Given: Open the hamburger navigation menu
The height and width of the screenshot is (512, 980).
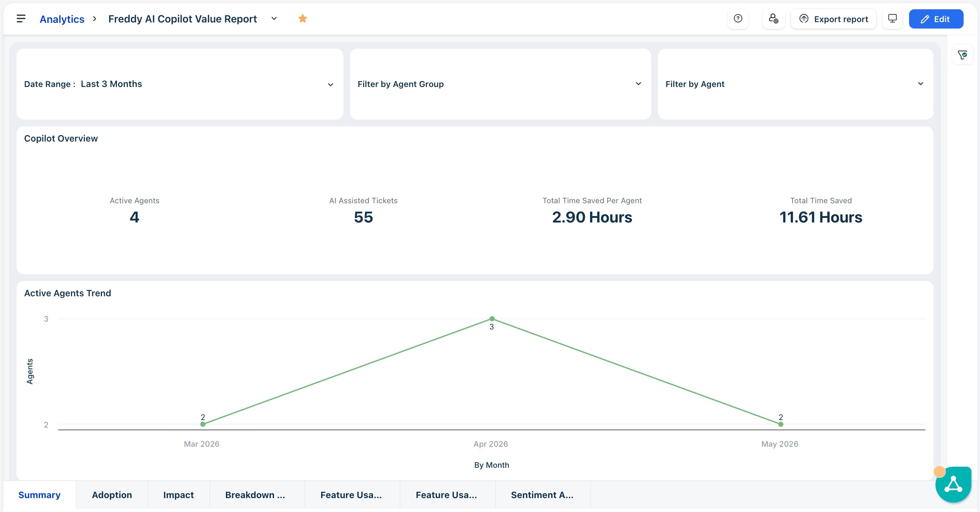Looking at the screenshot, I should 21,19.
